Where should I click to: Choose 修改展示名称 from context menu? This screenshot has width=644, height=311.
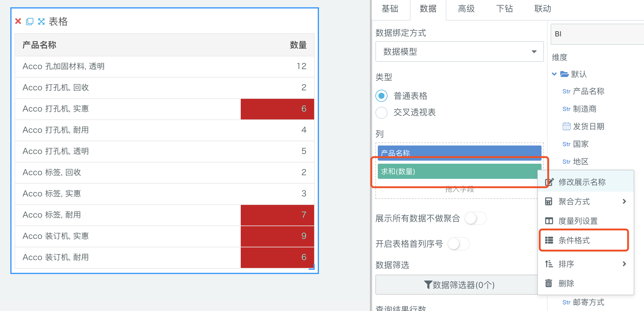[586, 182]
